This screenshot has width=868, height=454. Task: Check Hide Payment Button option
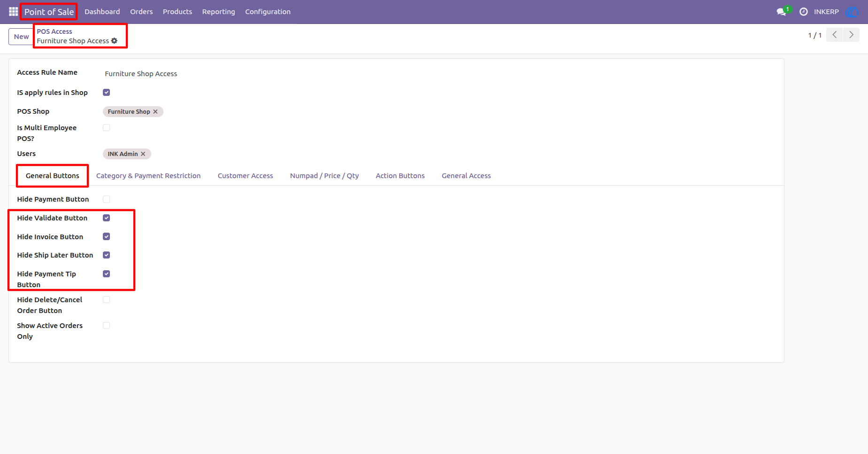click(x=107, y=199)
